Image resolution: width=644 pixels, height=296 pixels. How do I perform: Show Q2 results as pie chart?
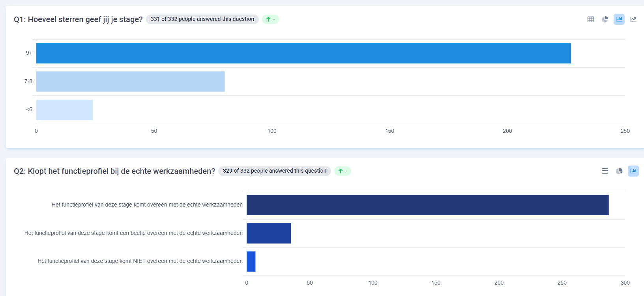619,171
